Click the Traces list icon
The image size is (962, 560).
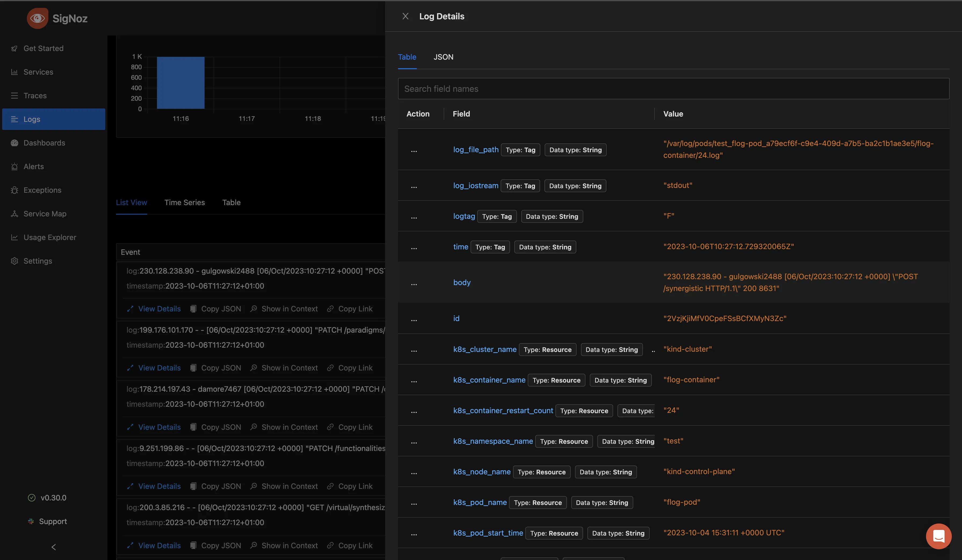point(15,96)
